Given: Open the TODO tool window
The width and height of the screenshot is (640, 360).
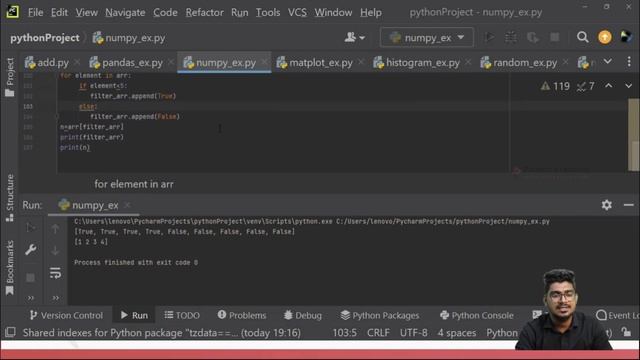Looking at the screenshot, I should coord(182,315).
